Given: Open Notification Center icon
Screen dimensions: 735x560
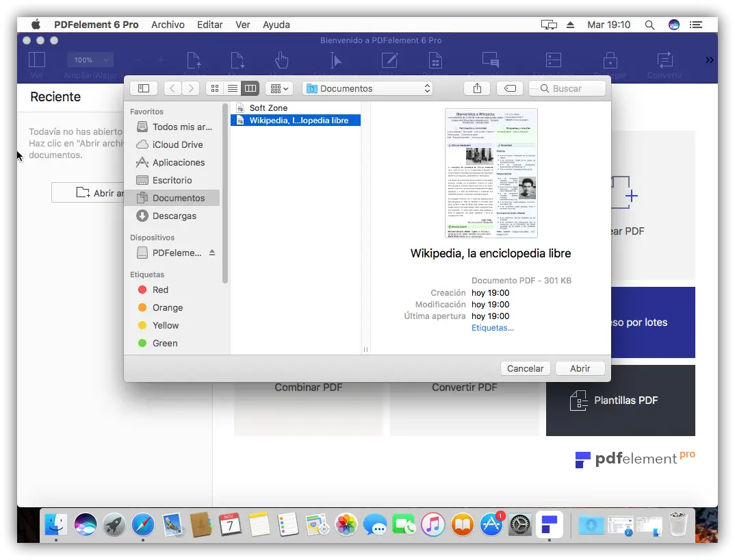Looking at the screenshot, I should [x=695, y=25].
